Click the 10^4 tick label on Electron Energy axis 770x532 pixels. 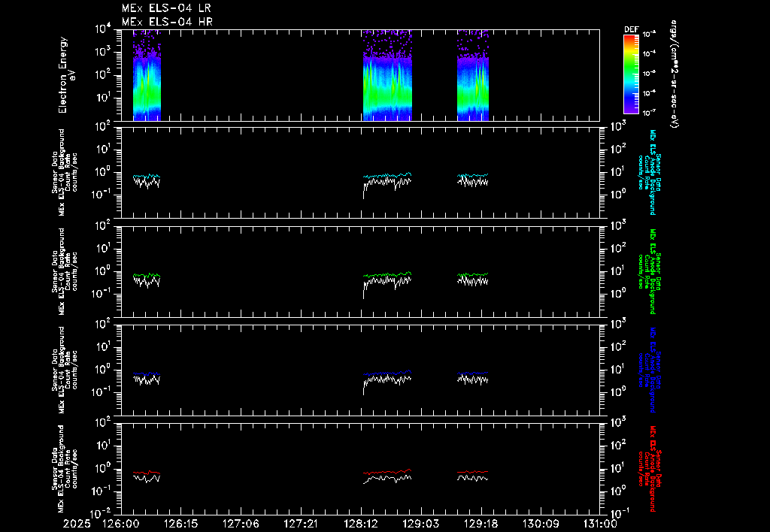[103, 29]
